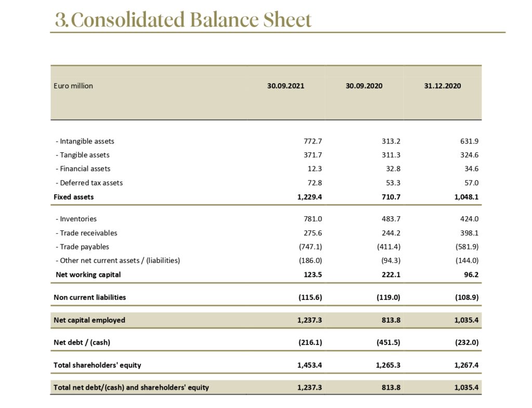
Task: Select the "Trade receivables" row label
Action: pyautogui.click(x=86, y=233)
